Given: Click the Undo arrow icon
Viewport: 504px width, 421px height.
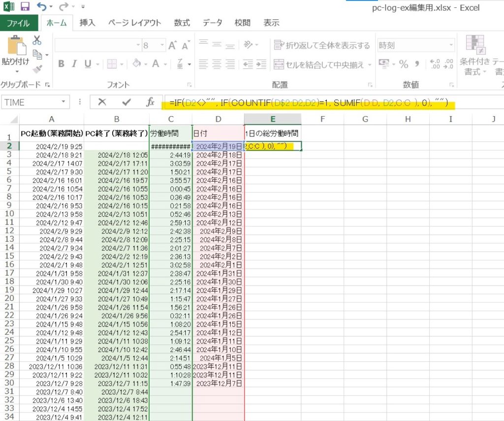Looking at the screenshot, I should [x=41, y=6].
